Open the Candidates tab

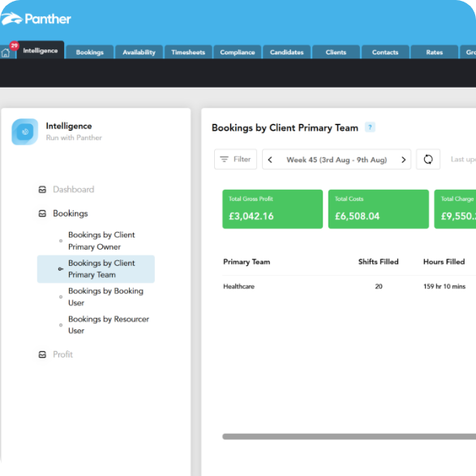(x=287, y=52)
